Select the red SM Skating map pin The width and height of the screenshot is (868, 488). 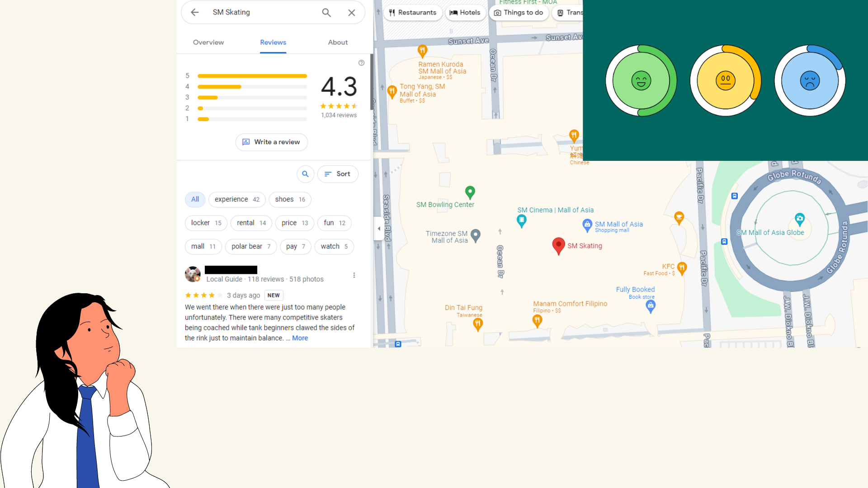coord(558,245)
